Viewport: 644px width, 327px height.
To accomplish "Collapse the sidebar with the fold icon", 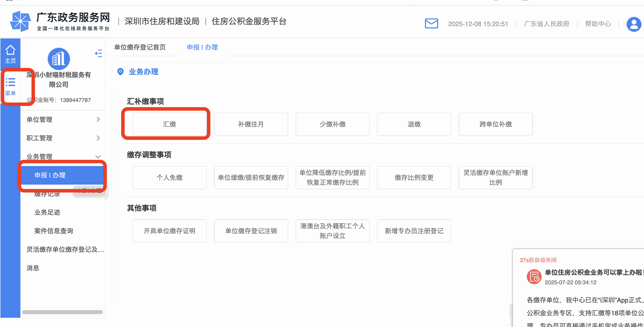I will coord(98,53).
